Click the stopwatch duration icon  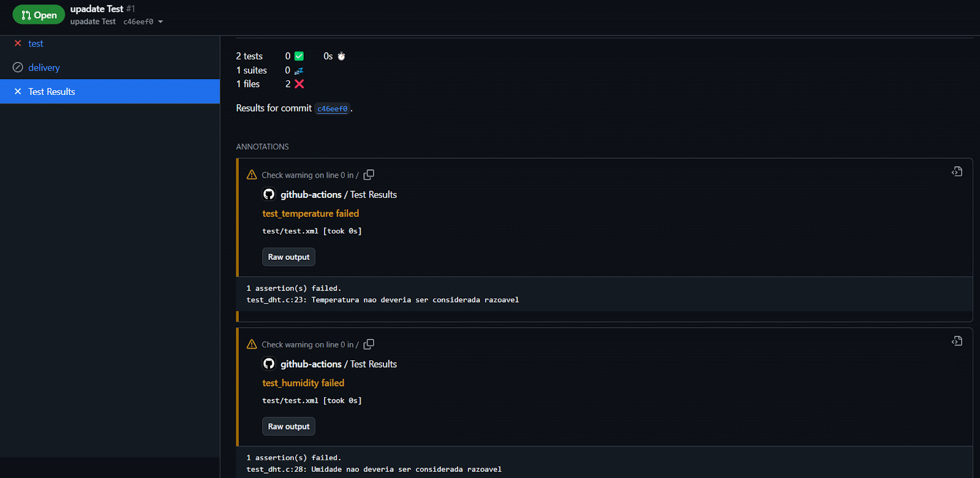coord(341,56)
